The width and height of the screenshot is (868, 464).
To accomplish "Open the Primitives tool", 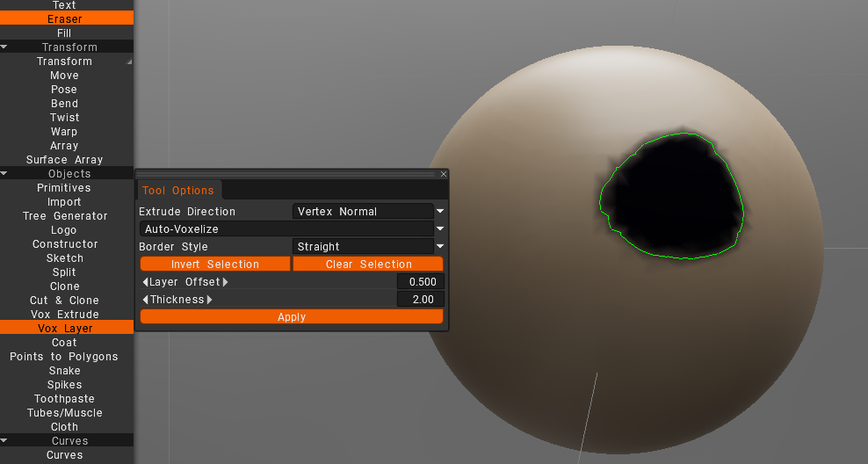I will 64,188.
